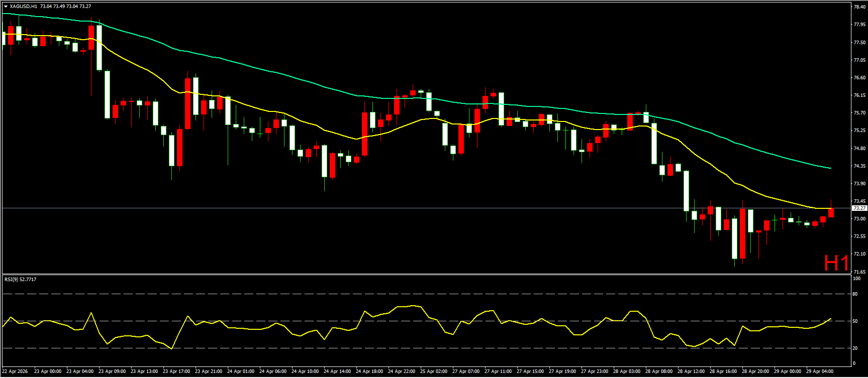Click the 76.15 price on the scale
868x378 pixels.
coord(859,95)
